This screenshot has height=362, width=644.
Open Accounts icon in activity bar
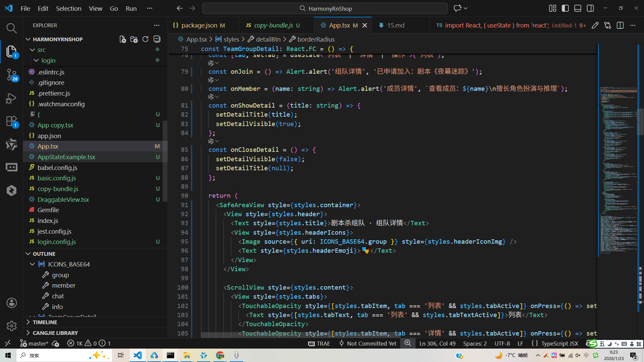coord(11,303)
